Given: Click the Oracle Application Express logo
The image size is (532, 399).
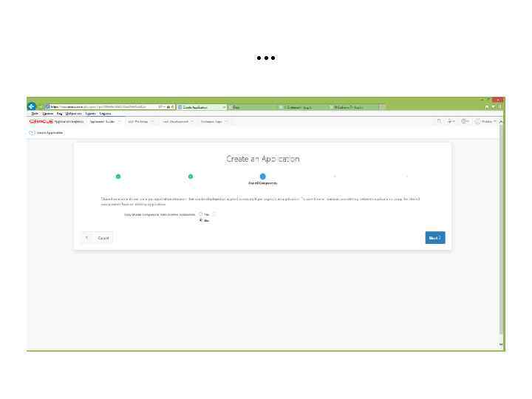Looking at the screenshot, I should [56, 121].
